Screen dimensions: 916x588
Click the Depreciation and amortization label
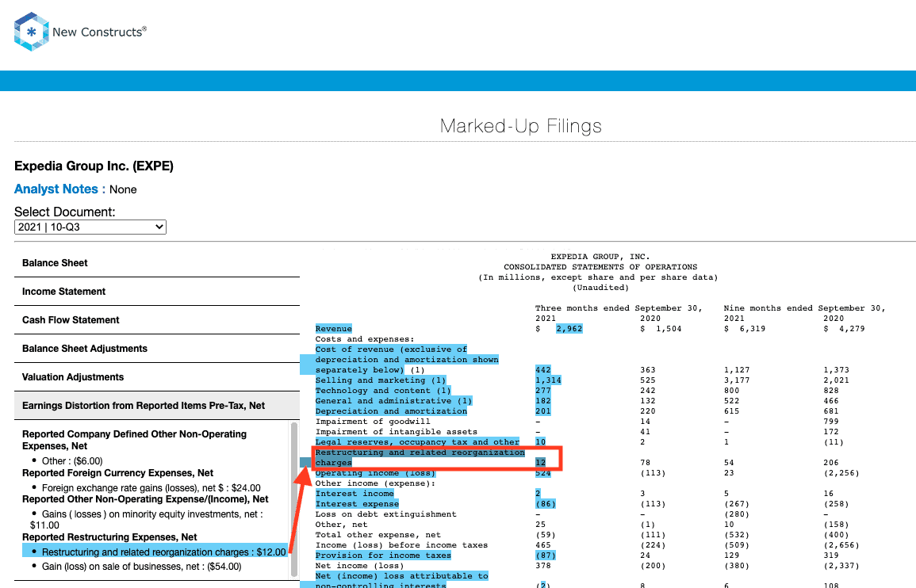pyautogui.click(x=392, y=411)
